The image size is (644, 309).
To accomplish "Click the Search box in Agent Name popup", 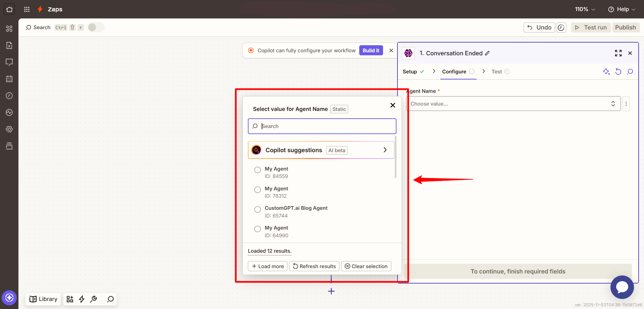I will [322, 126].
